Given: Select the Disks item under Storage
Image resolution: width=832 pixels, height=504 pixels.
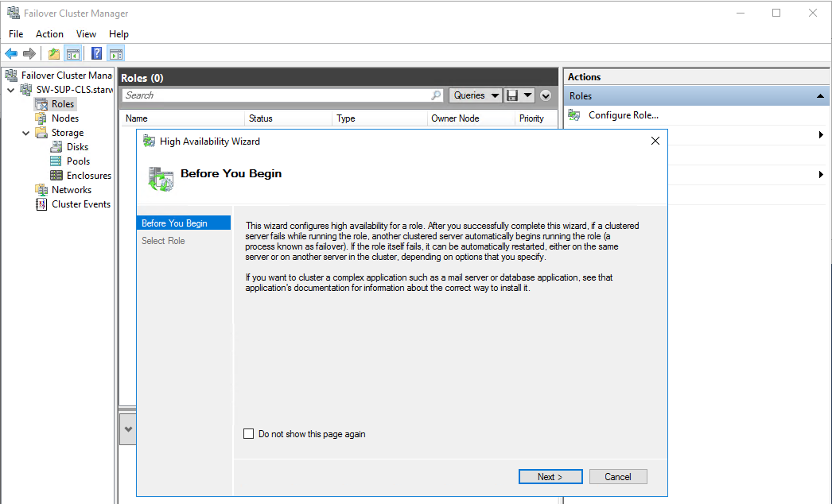Looking at the screenshot, I should [x=76, y=146].
